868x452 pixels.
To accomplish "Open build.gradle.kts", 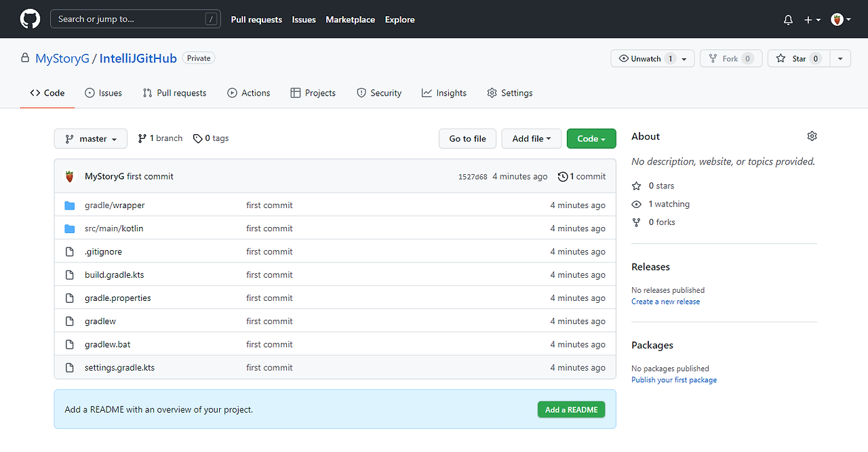I will 115,274.
